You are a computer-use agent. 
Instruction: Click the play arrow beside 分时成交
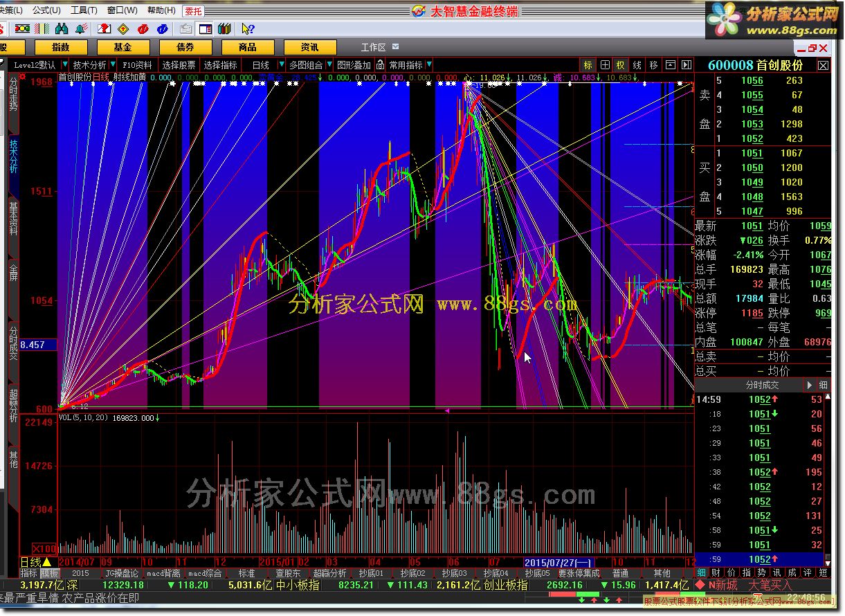click(809, 385)
